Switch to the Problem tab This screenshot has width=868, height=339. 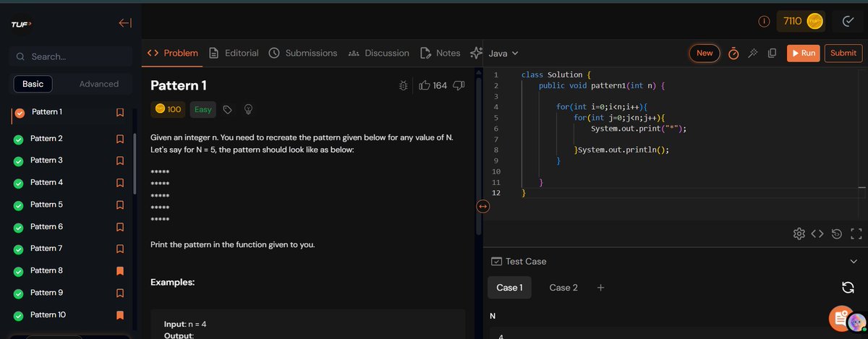[x=172, y=53]
